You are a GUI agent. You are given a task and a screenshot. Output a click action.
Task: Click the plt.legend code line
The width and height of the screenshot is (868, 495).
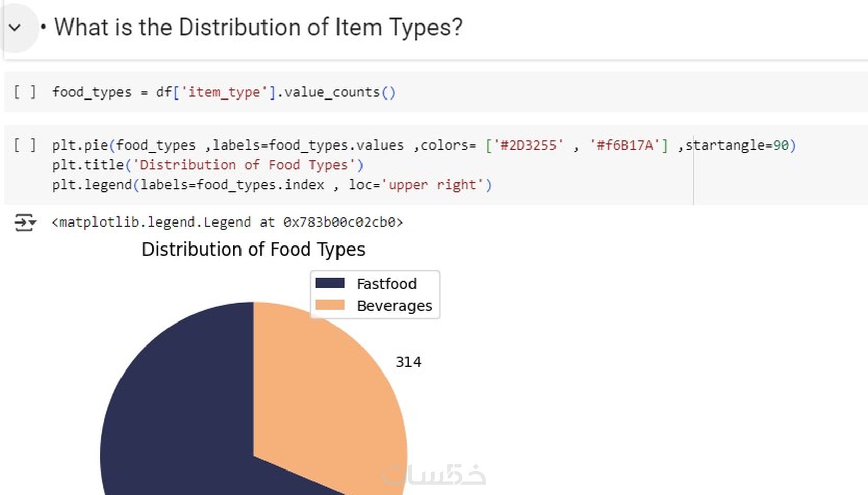coord(272,185)
